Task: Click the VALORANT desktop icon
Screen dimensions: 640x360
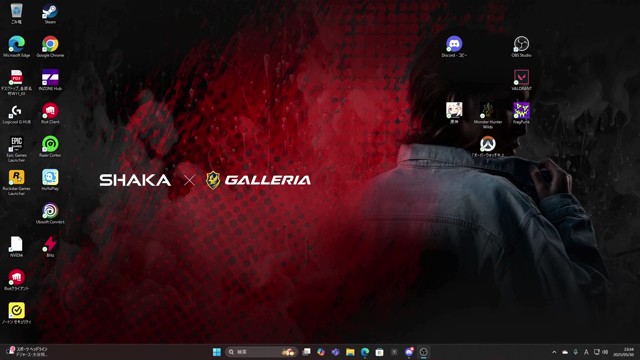Action: click(x=521, y=80)
